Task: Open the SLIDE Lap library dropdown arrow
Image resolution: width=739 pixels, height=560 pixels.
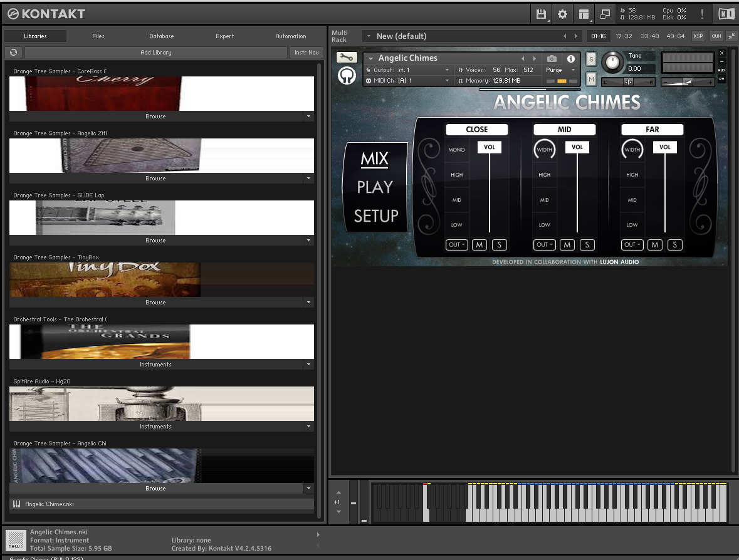Action: click(x=309, y=241)
